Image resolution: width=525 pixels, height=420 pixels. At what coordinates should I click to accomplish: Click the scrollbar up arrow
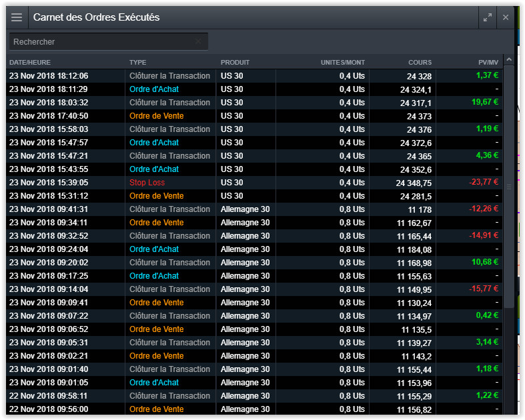pos(509,61)
